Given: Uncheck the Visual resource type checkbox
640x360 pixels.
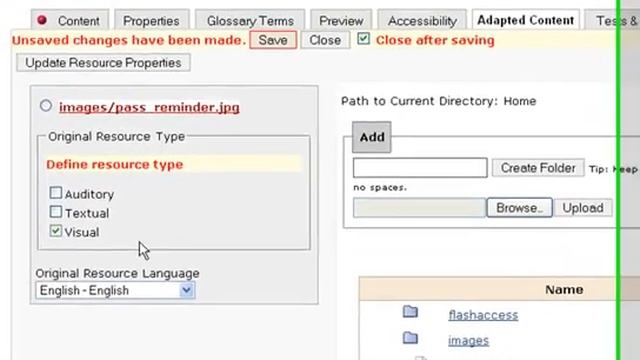Looking at the screenshot, I should coord(56,231).
